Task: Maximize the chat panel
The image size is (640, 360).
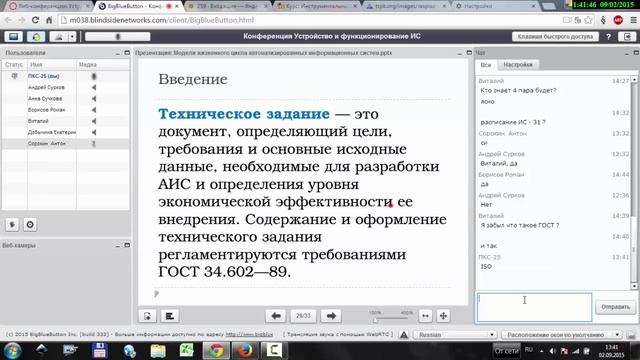Action: (636, 53)
